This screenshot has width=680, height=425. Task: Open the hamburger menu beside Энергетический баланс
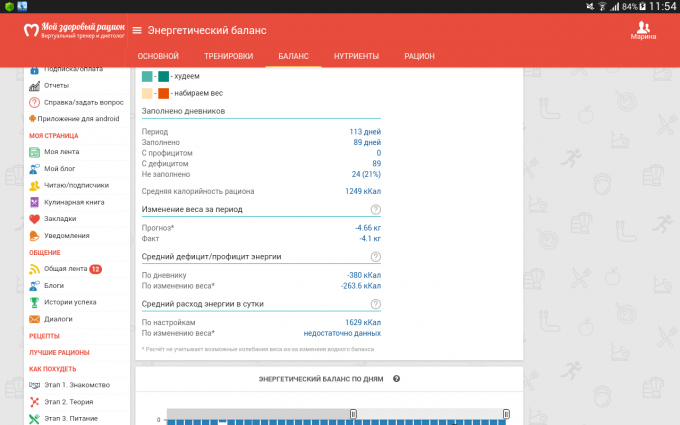(x=137, y=31)
